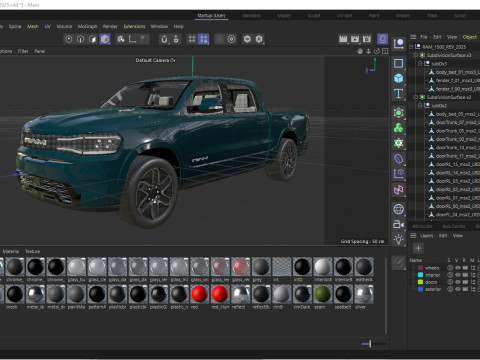Toggle the Enable Snap magnet icon
The image size is (480, 360).
tap(164, 39)
